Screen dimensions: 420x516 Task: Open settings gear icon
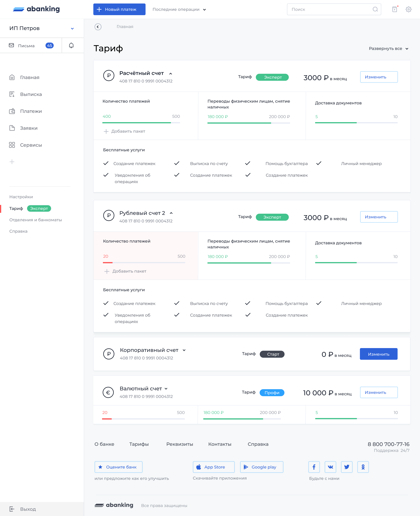point(409,9)
